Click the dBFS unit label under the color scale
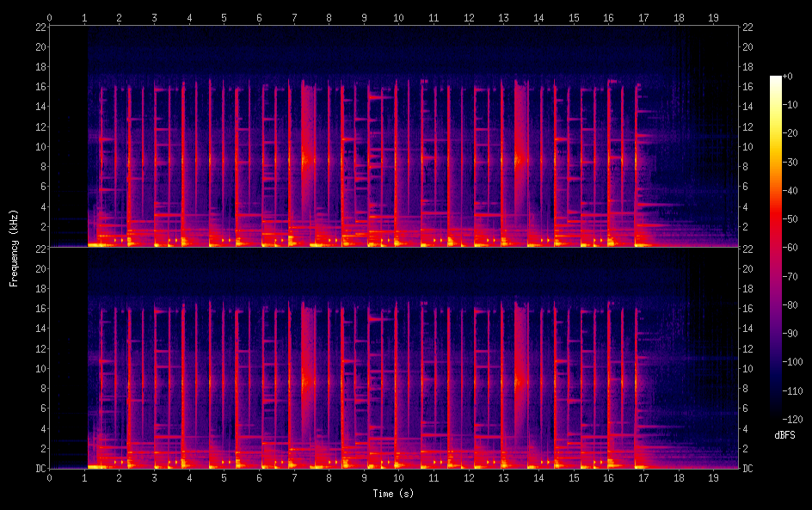The height and width of the screenshot is (510, 812). coord(784,435)
